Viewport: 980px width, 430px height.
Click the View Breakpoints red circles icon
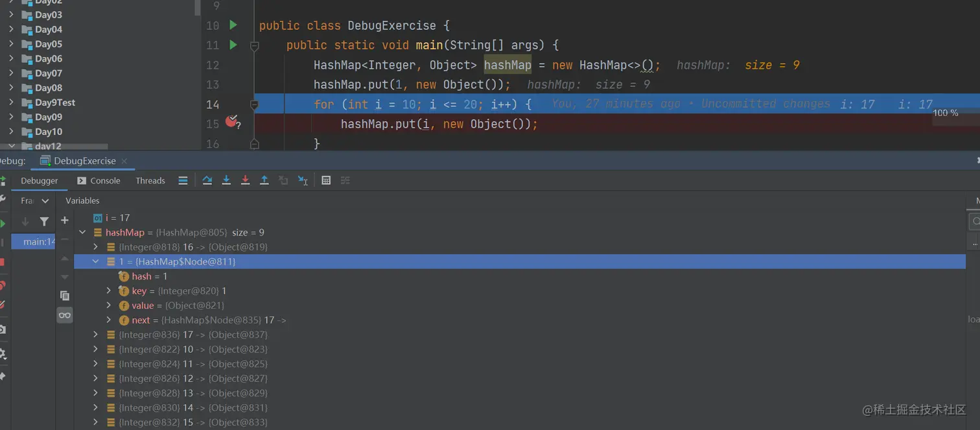click(x=3, y=285)
